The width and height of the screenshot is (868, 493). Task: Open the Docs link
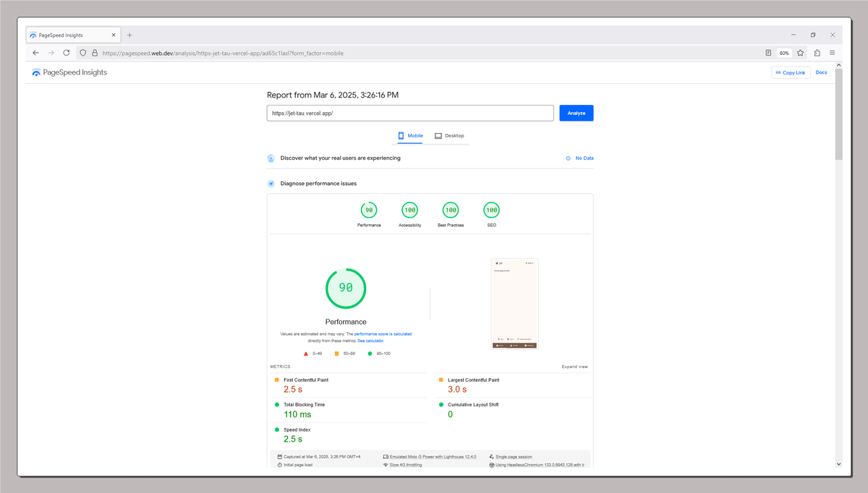coord(821,72)
